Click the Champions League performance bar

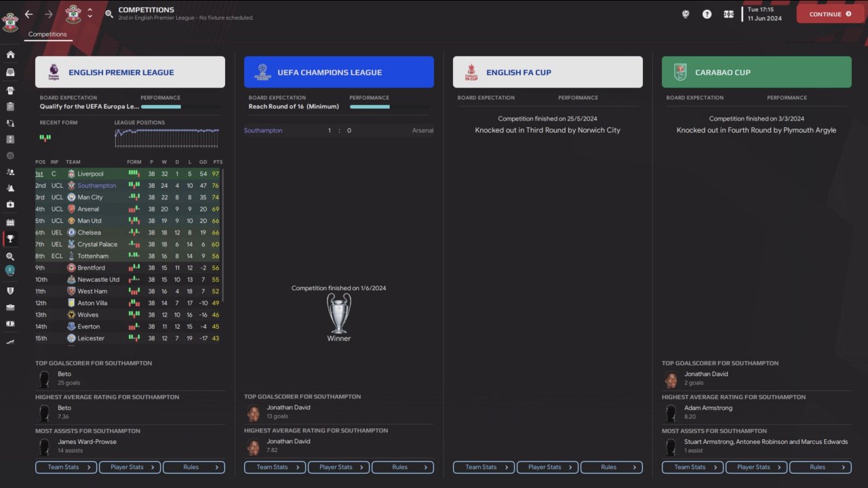click(389, 106)
